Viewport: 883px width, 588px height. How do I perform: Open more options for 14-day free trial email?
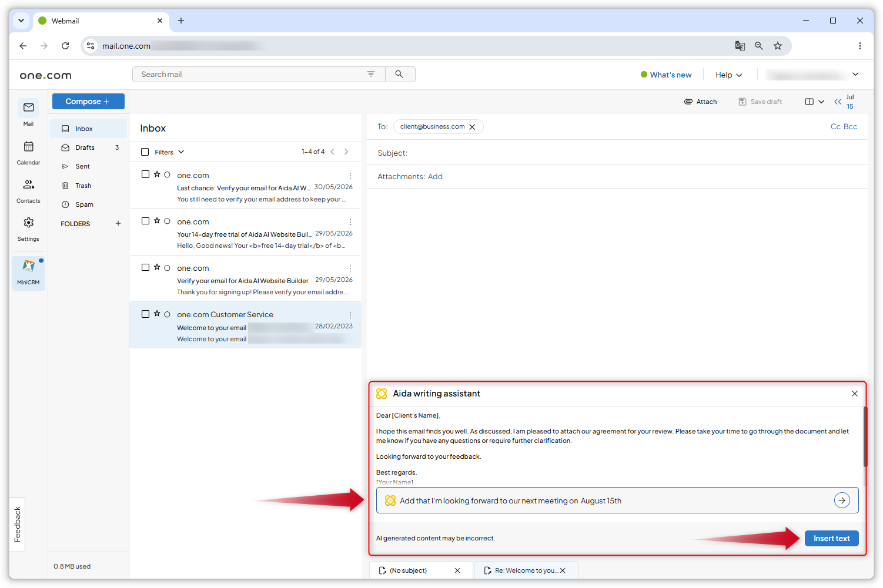[x=350, y=222]
